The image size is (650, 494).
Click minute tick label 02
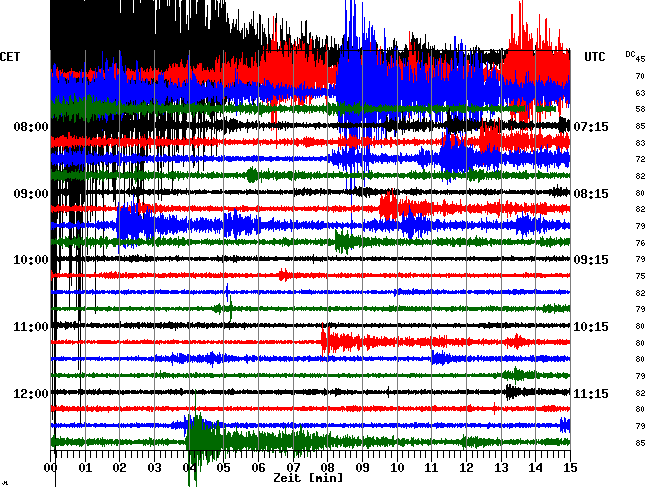(119, 467)
